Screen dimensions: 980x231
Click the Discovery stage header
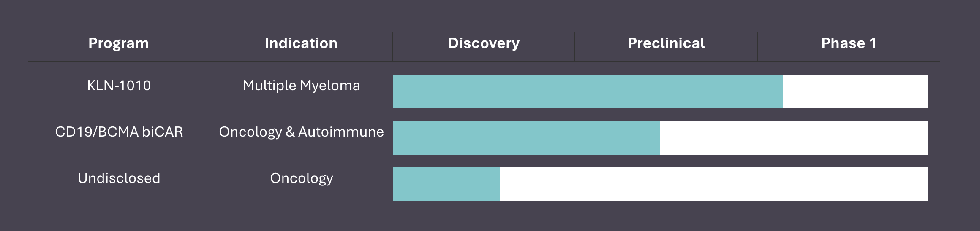pyautogui.click(x=484, y=43)
